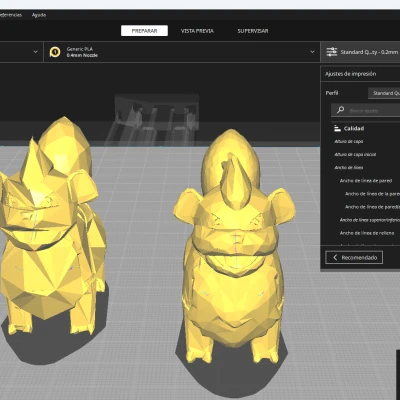
Task: Click the Recomendado button
Action: (x=354, y=257)
